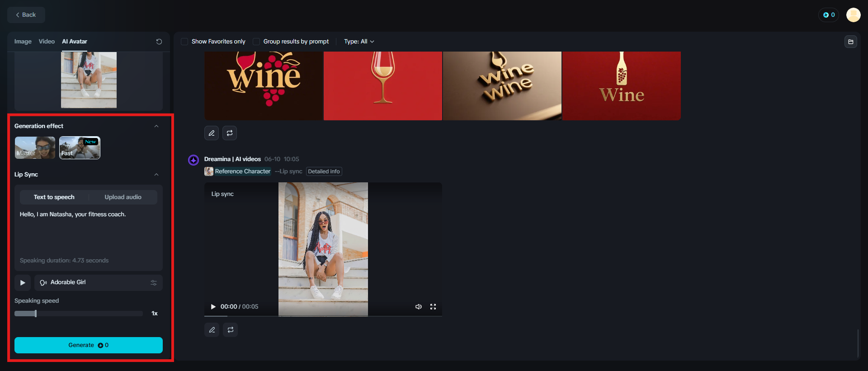
Task: Play the voice preview
Action: click(x=23, y=283)
